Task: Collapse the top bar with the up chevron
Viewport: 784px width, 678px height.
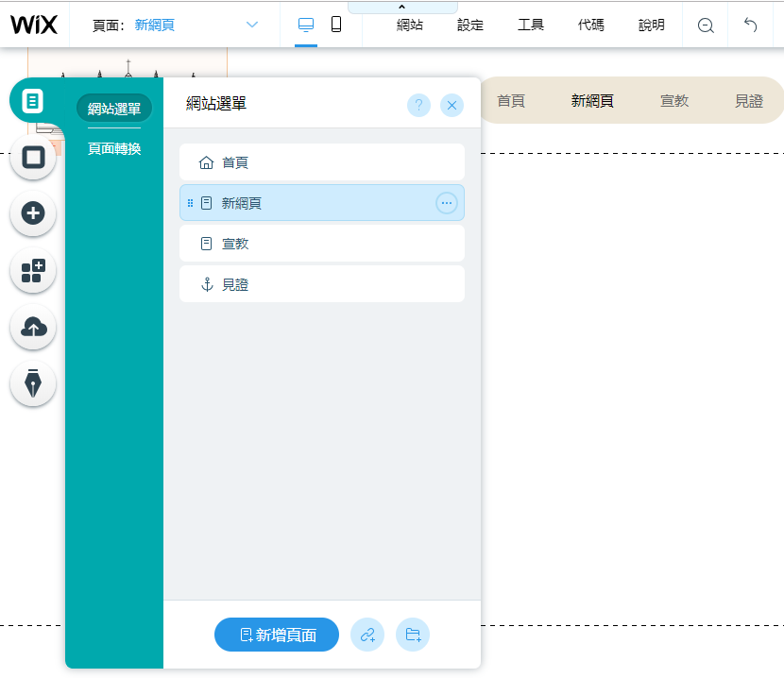Action: coord(402,7)
